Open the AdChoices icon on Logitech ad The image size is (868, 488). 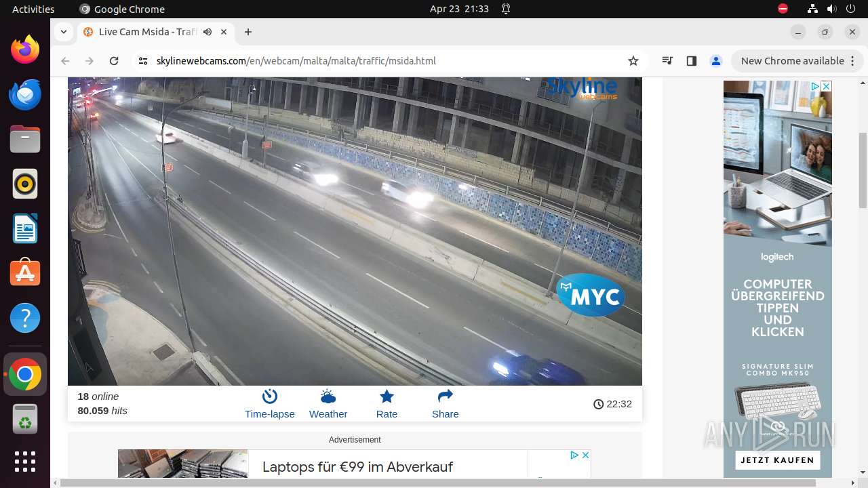pos(814,86)
